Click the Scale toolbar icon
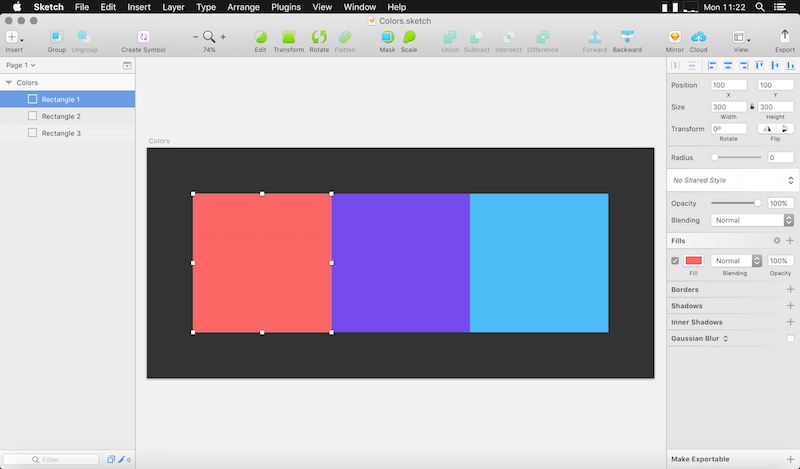 click(x=409, y=37)
